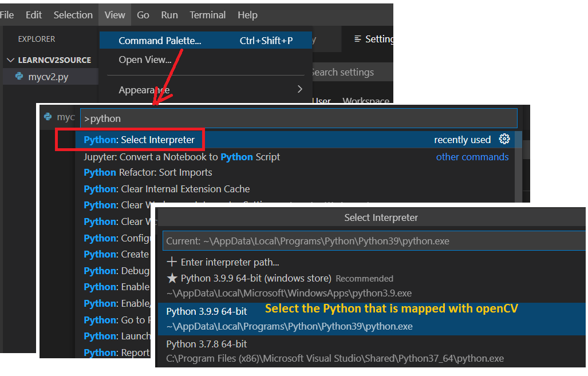588x376 pixels.
Task: Click the plus icon for Enter interpreter path
Action: 172,262
